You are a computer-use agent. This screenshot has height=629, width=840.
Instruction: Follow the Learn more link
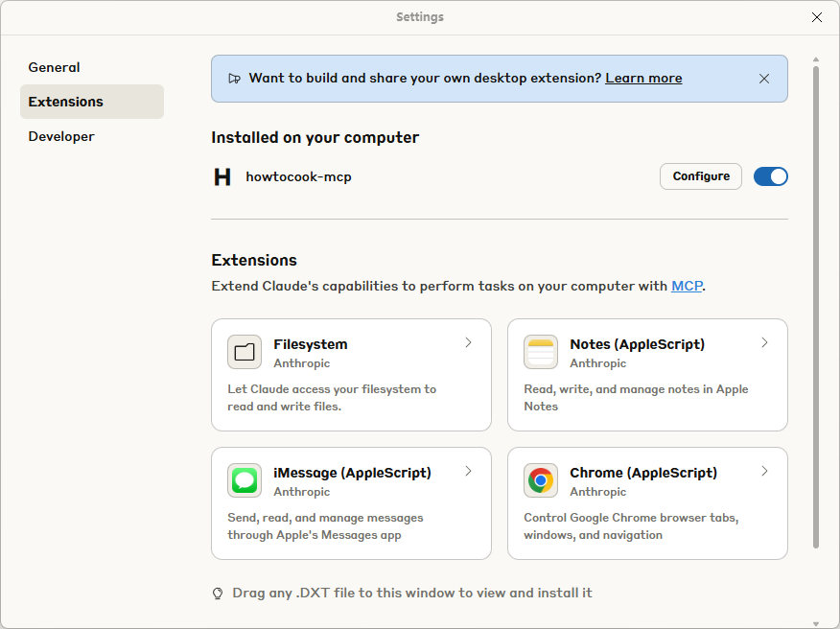[643, 79]
